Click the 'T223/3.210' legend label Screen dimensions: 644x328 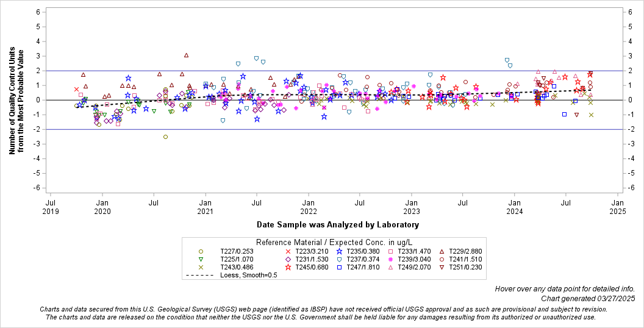(x=312, y=251)
